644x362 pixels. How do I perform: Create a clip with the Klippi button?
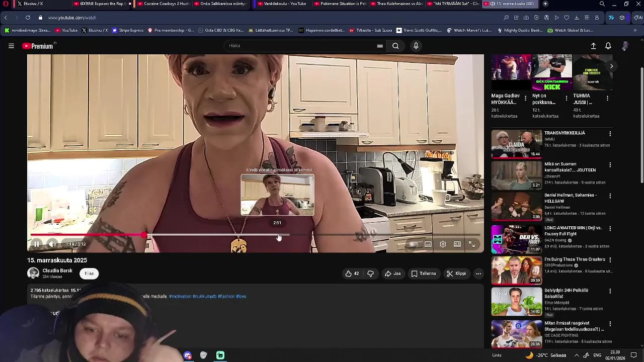(x=456, y=274)
